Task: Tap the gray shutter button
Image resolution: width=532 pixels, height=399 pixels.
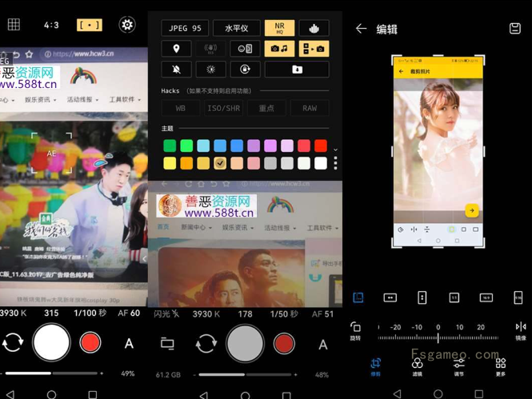Action: click(x=245, y=343)
